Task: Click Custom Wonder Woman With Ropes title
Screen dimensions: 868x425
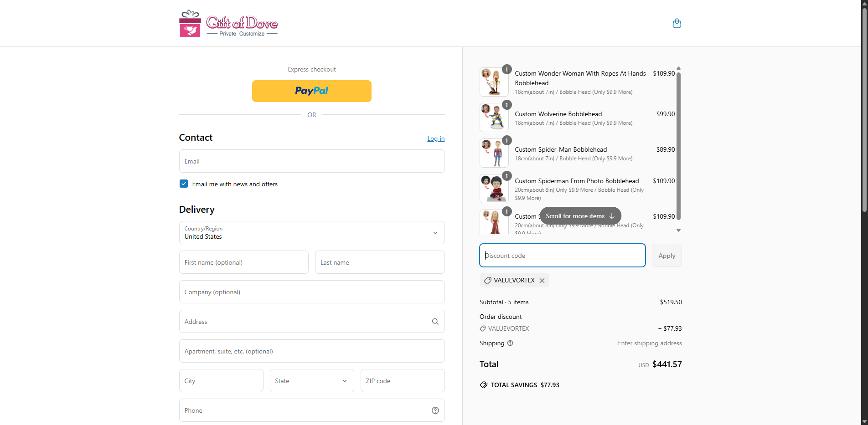Action: coord(580,78)
